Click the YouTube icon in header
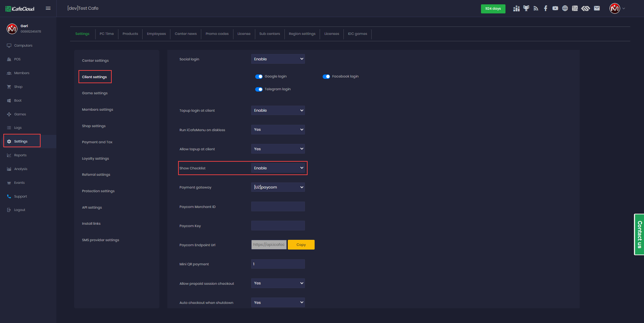Image resolution: width=644 pixels, height=323 pixels. coord(555,8)
